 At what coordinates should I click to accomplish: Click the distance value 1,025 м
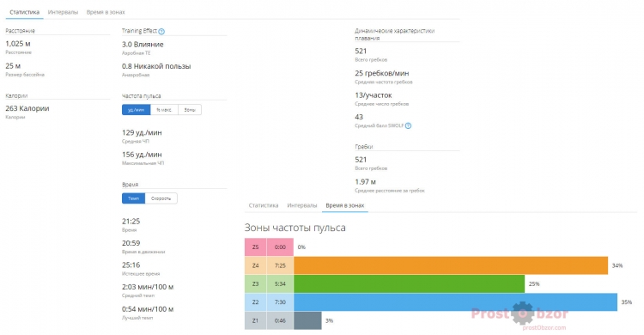18,44
